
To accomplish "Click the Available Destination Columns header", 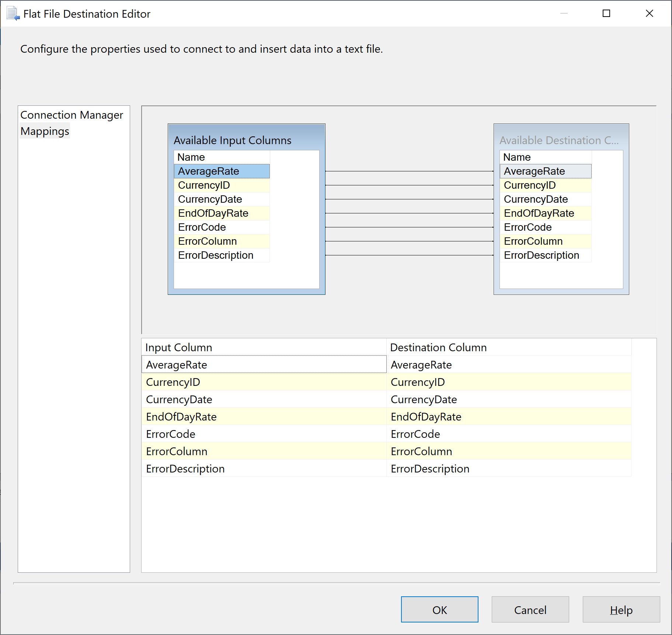I will pyautogui.click(x=559, y=140).
